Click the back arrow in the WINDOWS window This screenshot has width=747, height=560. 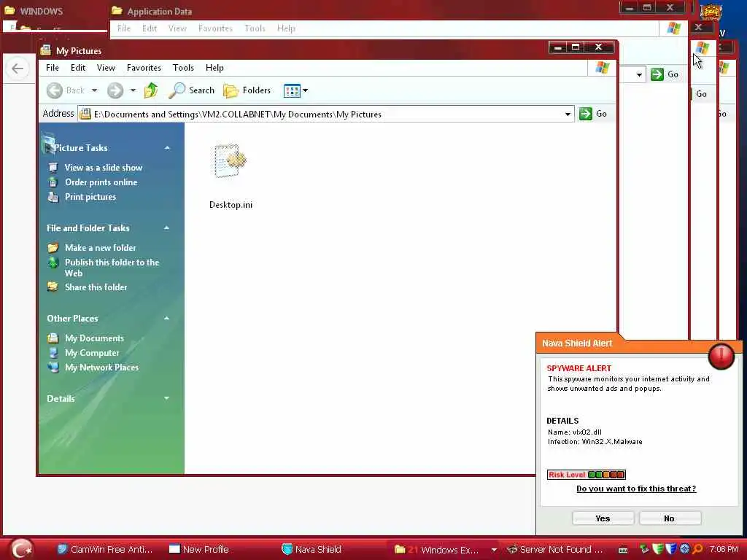(x=18, y=69)
